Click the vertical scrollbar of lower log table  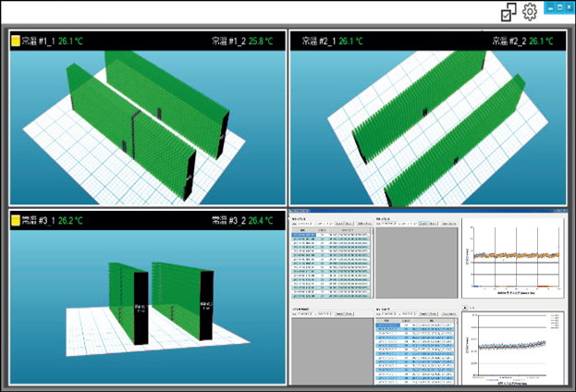tap(456, 349)
